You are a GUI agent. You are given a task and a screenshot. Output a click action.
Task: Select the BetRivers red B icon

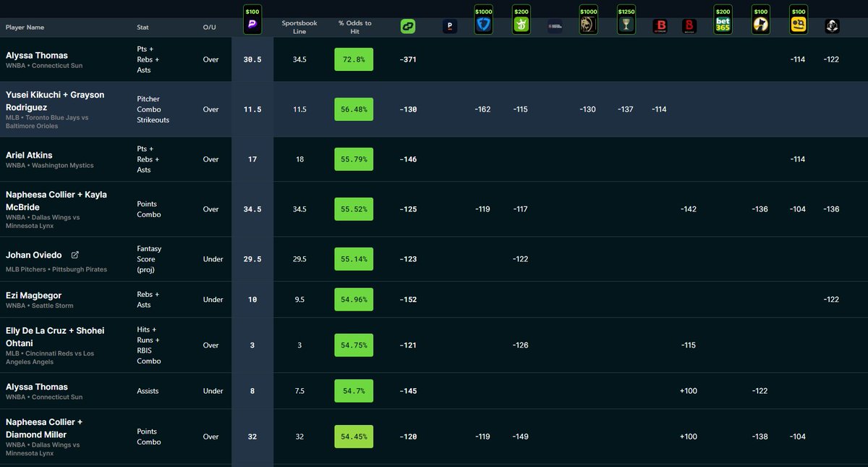tap(660, 25)
